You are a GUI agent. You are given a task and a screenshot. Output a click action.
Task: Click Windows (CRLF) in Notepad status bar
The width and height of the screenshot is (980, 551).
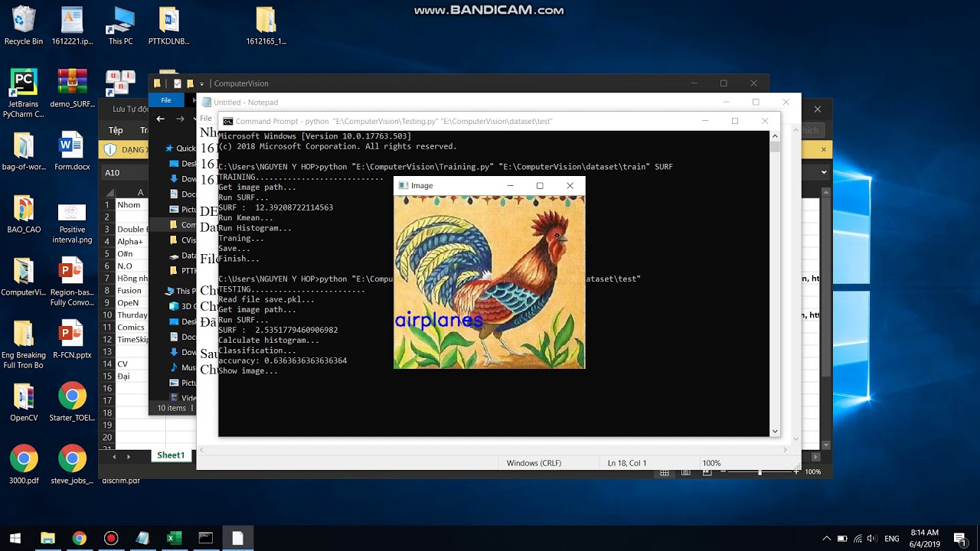[534, 463]
